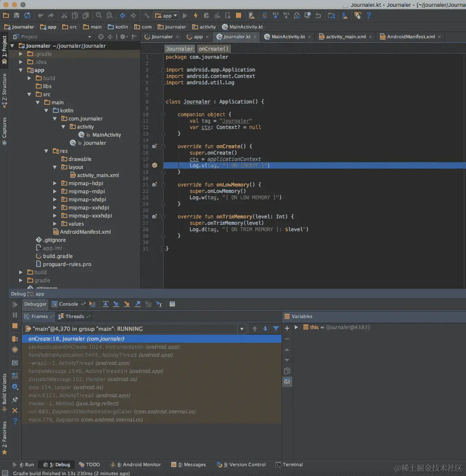Select the Debugger tab

[35, 304]
